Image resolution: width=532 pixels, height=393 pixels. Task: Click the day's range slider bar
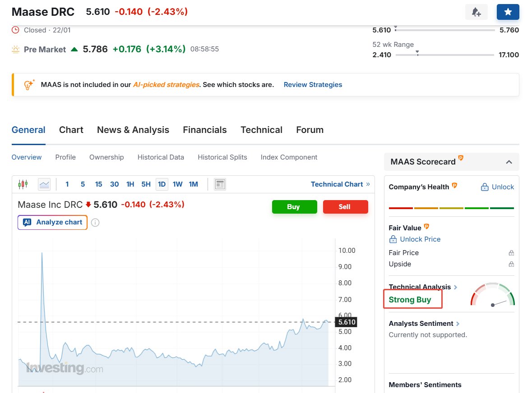point(445,30)
